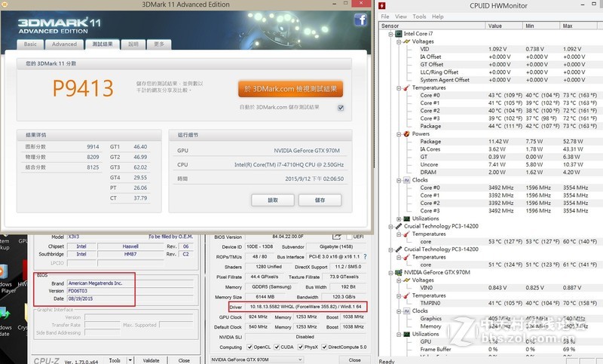Collapse the Intel Core i7 Voltages node
This screenshot has height=364, width=603.
[x=399, y=41]
